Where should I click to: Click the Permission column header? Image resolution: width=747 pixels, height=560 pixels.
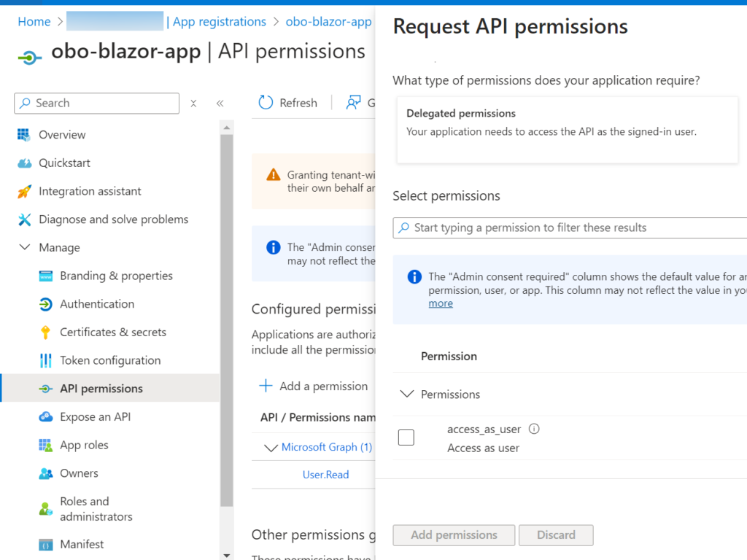(449, 356)
